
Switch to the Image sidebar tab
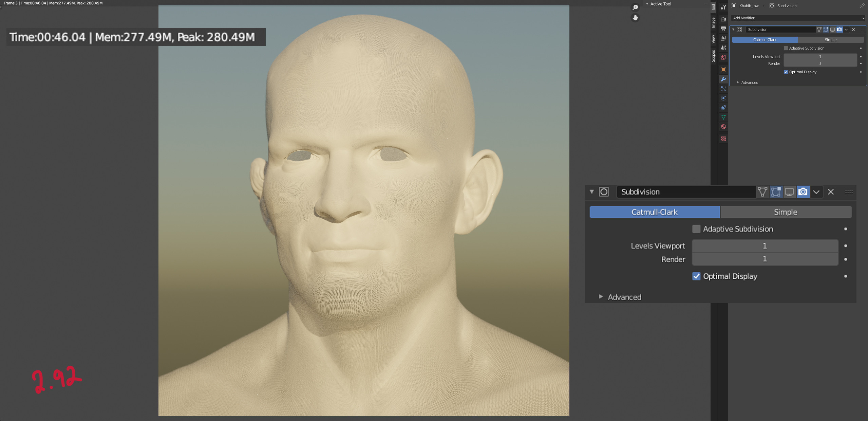[713, 23]
